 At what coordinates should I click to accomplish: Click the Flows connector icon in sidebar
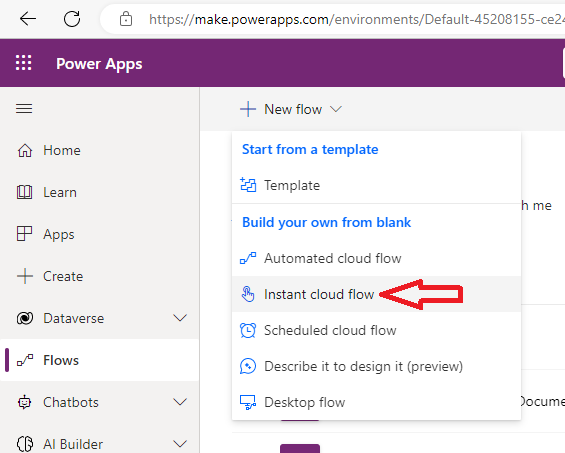[25, 360]
